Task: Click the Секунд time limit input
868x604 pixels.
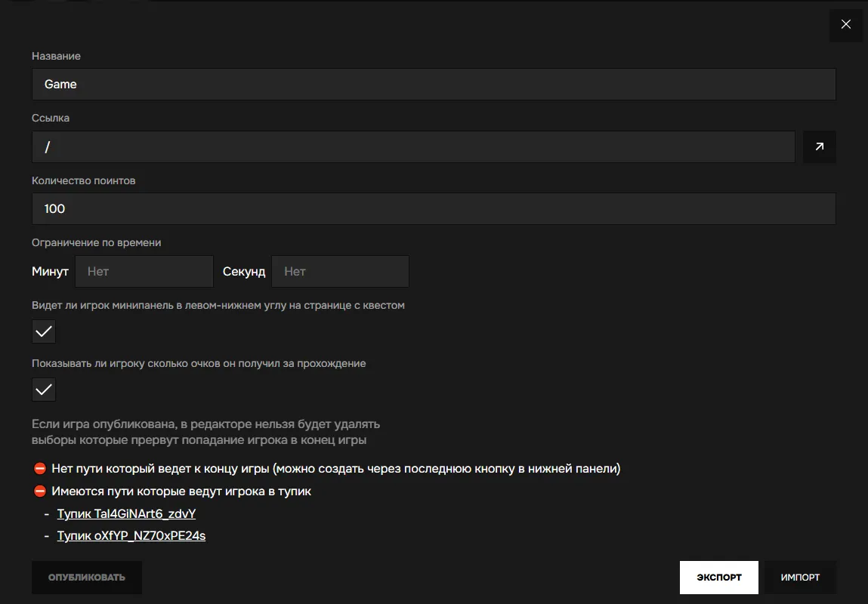Action: (x=340, y=271)
